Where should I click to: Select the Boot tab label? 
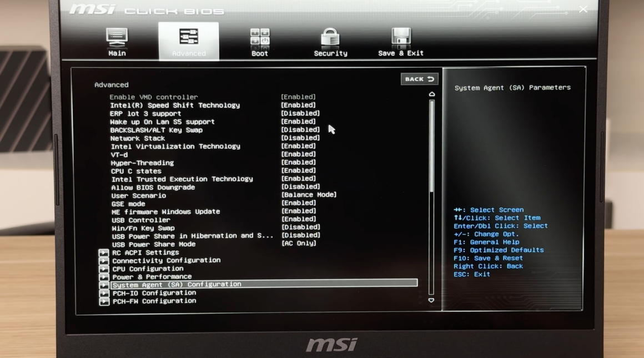tap(260, 53)
